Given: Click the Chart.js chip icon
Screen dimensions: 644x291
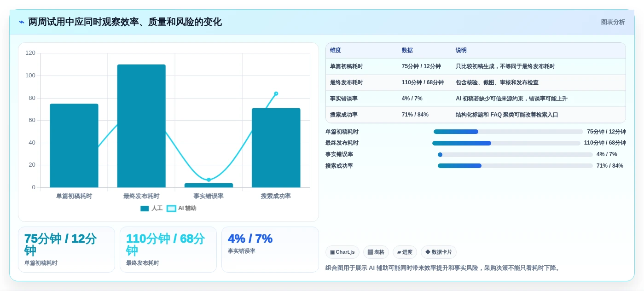Looking at the screenshot, I should coord(332,252).
